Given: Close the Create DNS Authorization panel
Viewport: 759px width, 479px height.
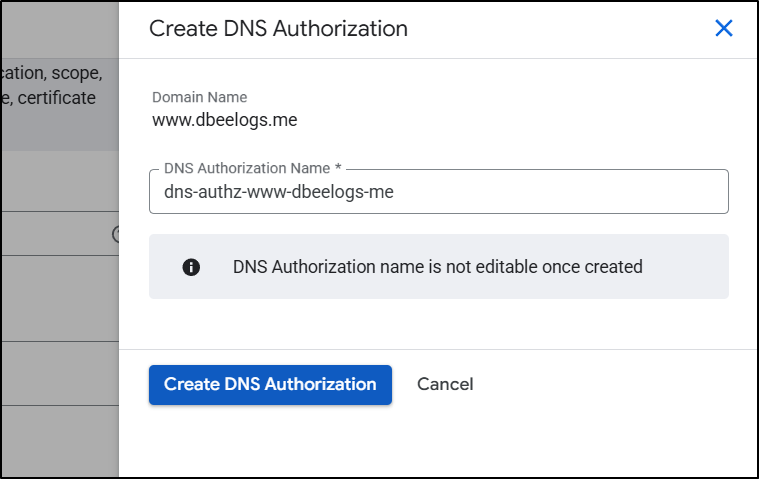Looking at the screenshot, I should click(724, 29).
